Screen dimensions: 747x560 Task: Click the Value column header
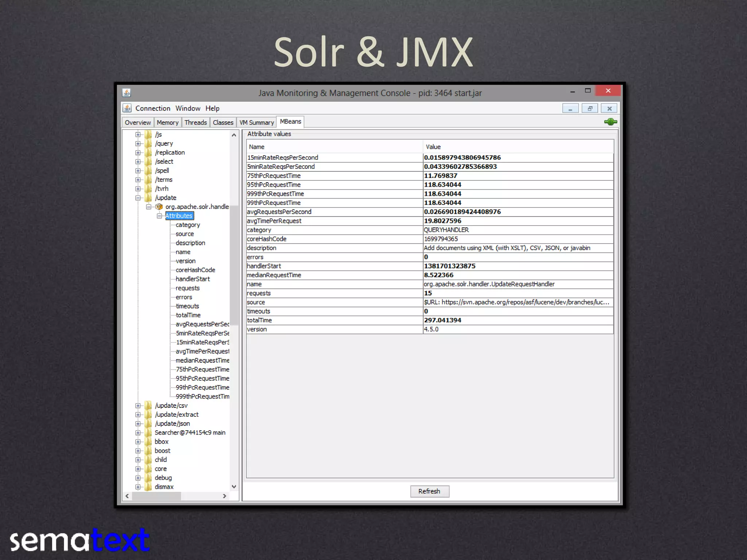[518, 147]
